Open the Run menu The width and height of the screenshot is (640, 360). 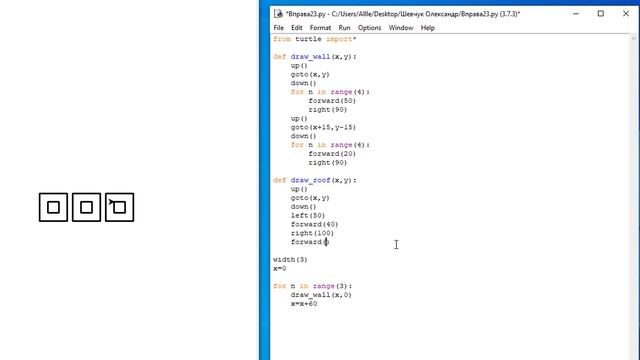(344, 28)
